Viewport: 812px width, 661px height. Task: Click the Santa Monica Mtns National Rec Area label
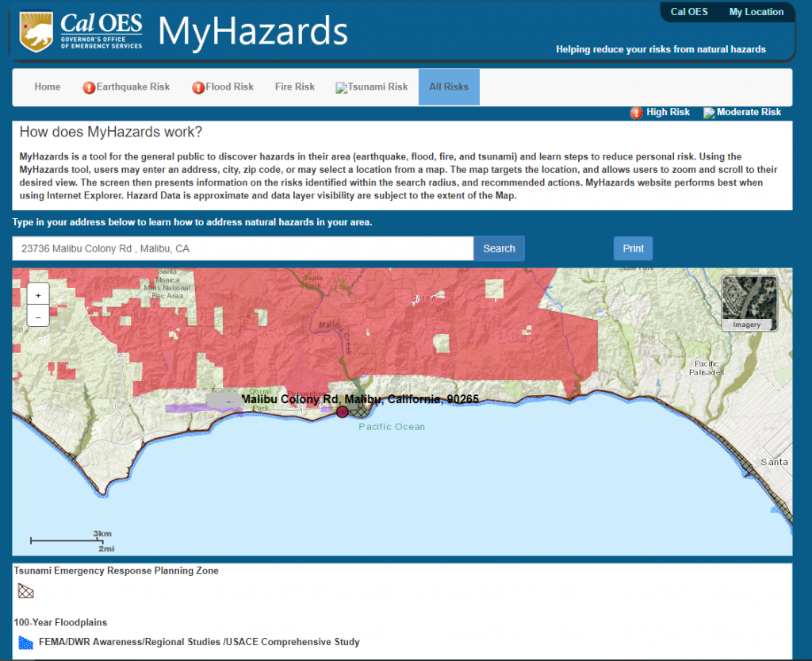[x=167, y=283]
